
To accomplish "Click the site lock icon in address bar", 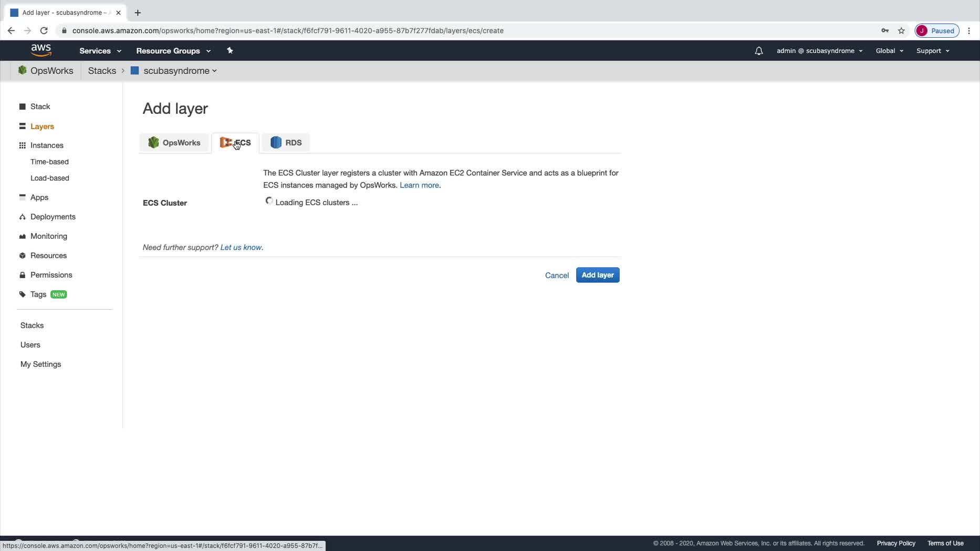I will coord(64,30).
